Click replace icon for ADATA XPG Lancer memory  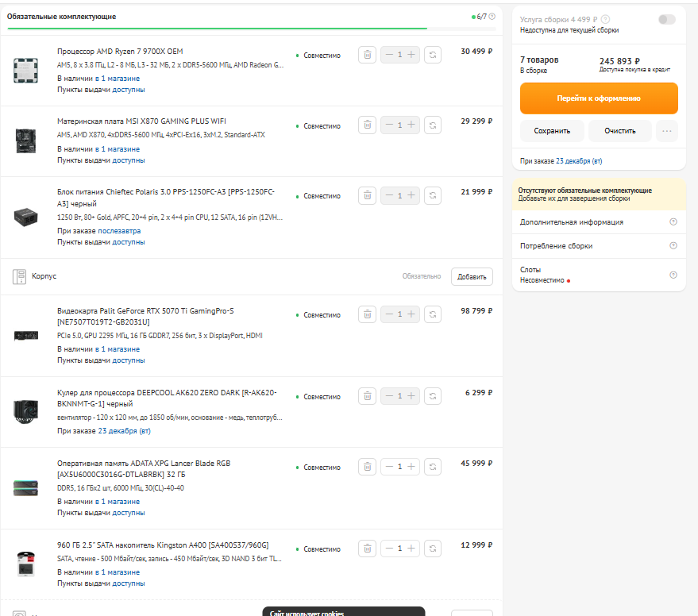click(433, 467)
